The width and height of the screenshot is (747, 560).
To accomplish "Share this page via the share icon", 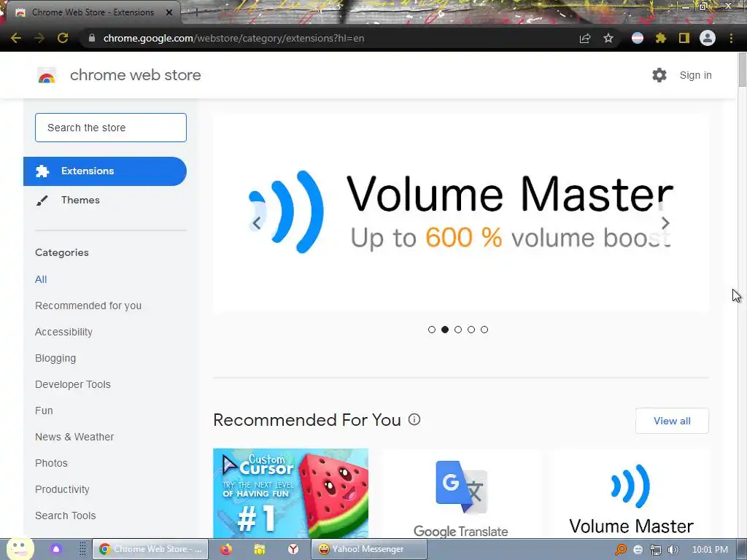I will coord(585,38).
